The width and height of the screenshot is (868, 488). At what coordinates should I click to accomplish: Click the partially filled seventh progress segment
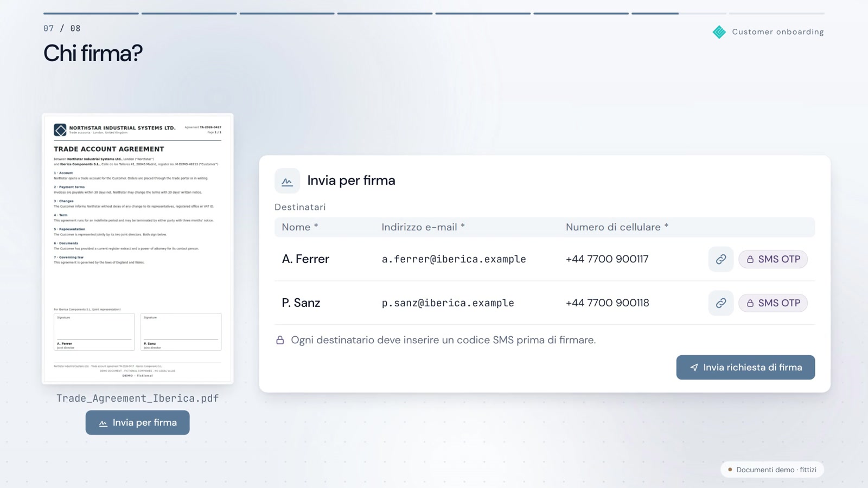(x=679, y=14)
